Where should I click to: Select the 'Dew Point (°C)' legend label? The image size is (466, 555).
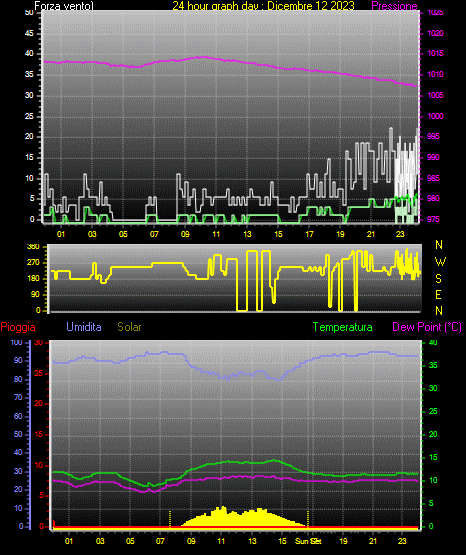point(427,327)
